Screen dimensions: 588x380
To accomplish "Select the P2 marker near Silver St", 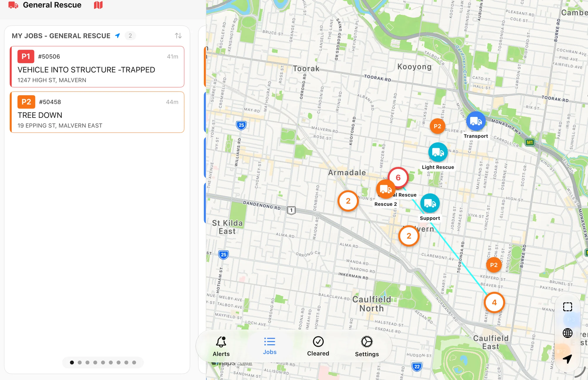I will (437, 126).
